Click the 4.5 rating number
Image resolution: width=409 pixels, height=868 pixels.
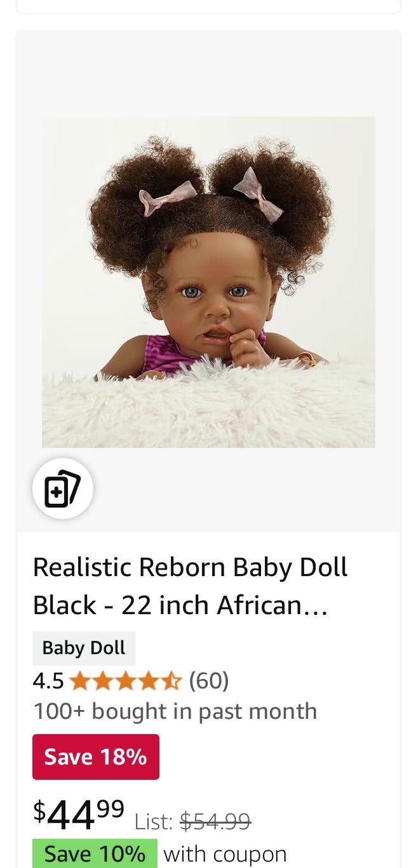tap(48, 681)
